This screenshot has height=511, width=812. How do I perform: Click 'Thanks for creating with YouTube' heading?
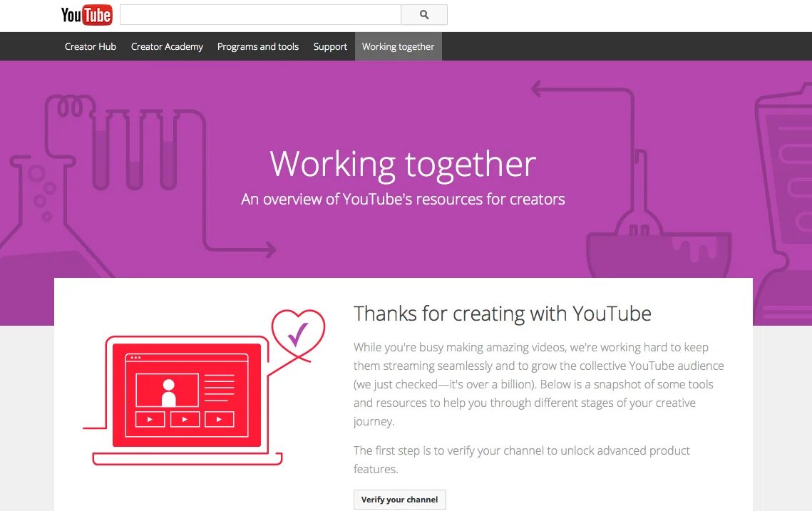pos(503,314)
